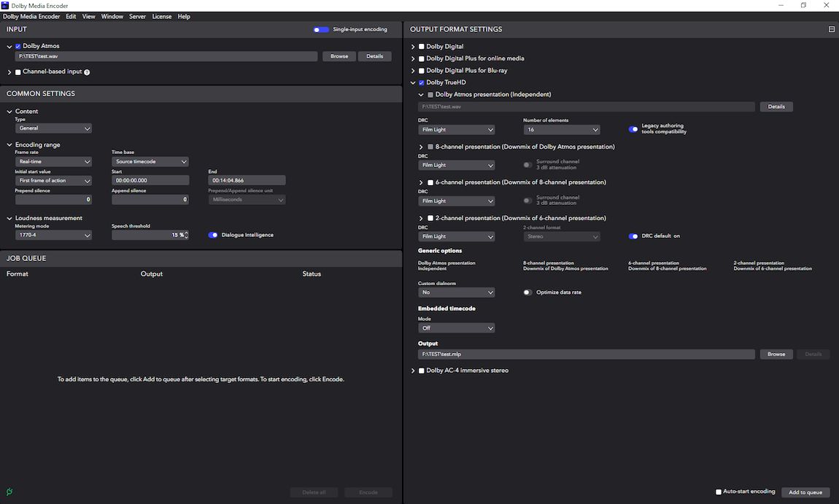The height and width of the screenshot is (504, 839).
Task: Disable Legacy authoring tools compatibility
Action: [x=633, y=128]
